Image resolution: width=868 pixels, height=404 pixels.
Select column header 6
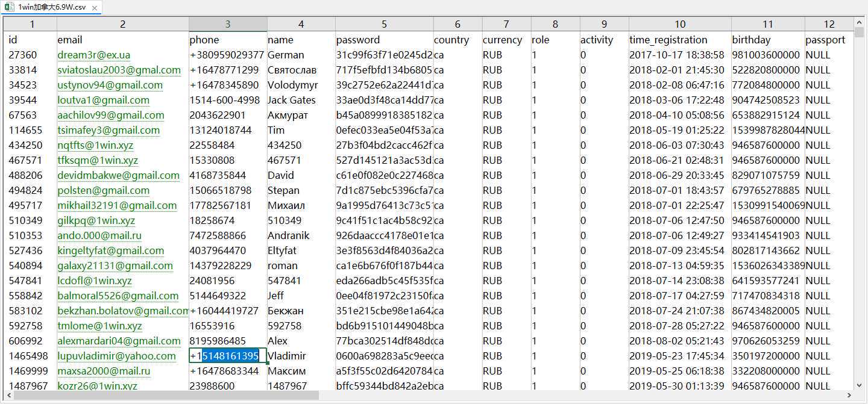click(x=458, y=24)
